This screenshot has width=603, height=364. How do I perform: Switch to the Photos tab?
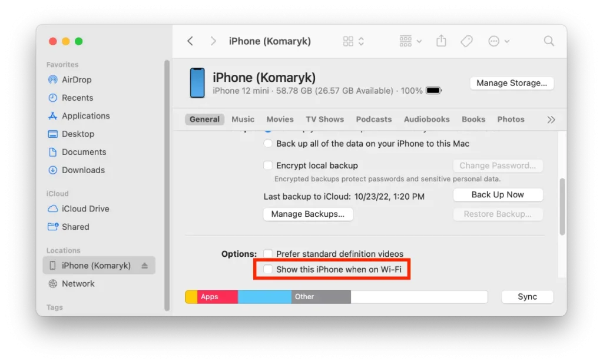511,120
